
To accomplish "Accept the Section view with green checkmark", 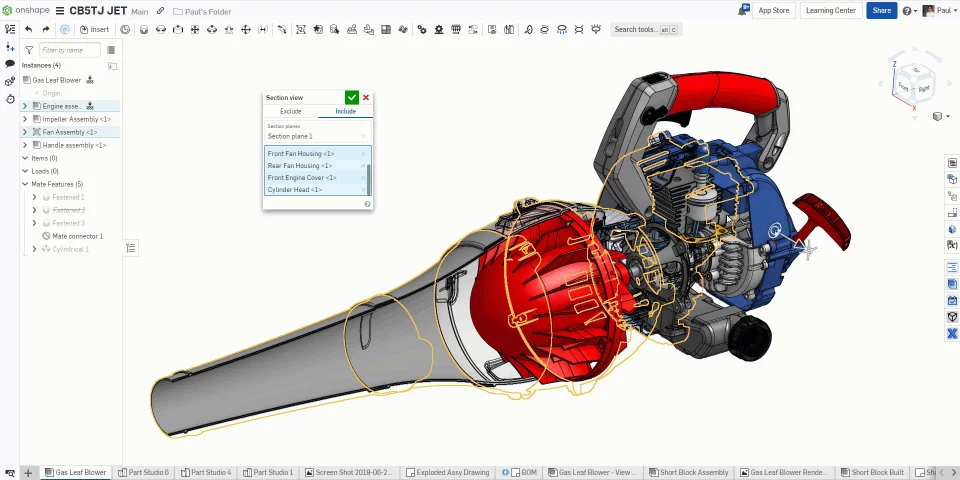I will tap(351, 97).
